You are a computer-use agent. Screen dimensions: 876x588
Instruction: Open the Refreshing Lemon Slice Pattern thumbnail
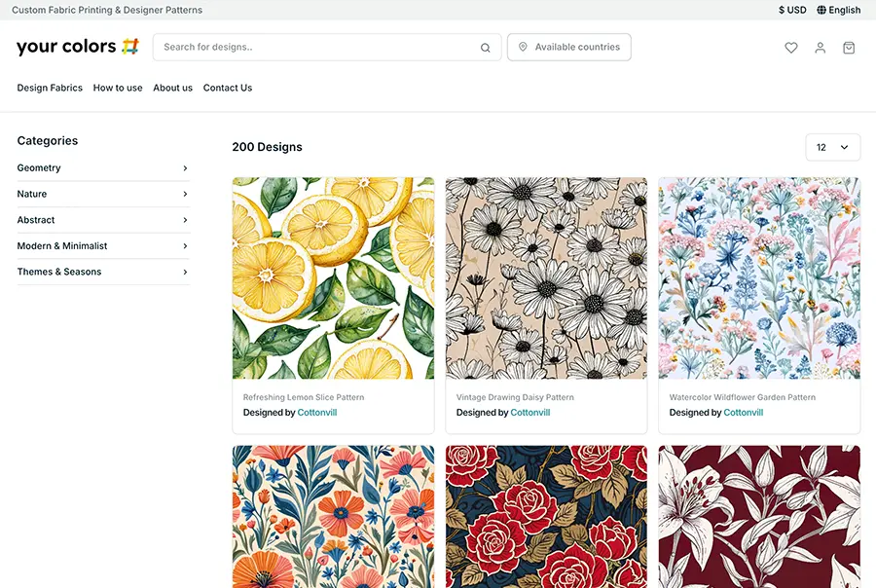pos(334,278)
